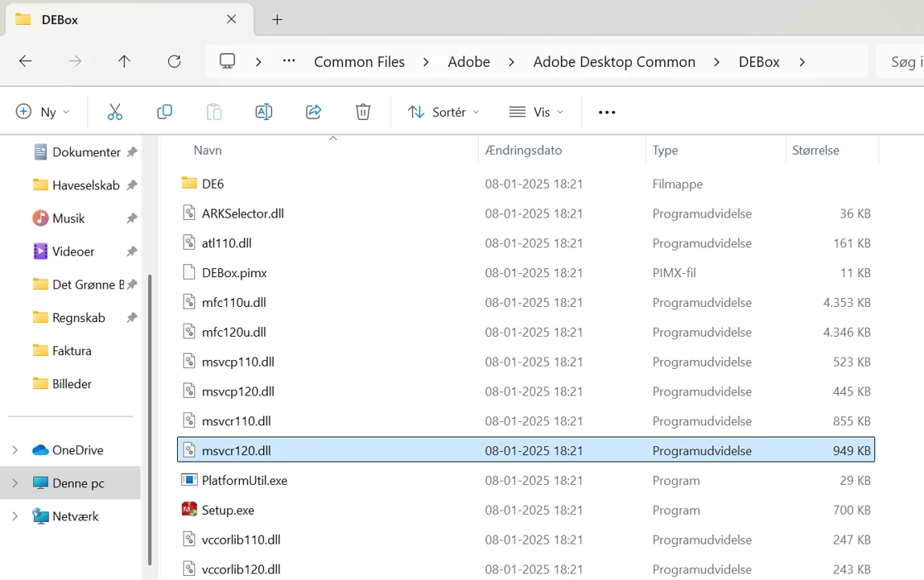Screen dimensions: 924x580
Task: Delete selected file with trash icon
Action: pos(363,111)
